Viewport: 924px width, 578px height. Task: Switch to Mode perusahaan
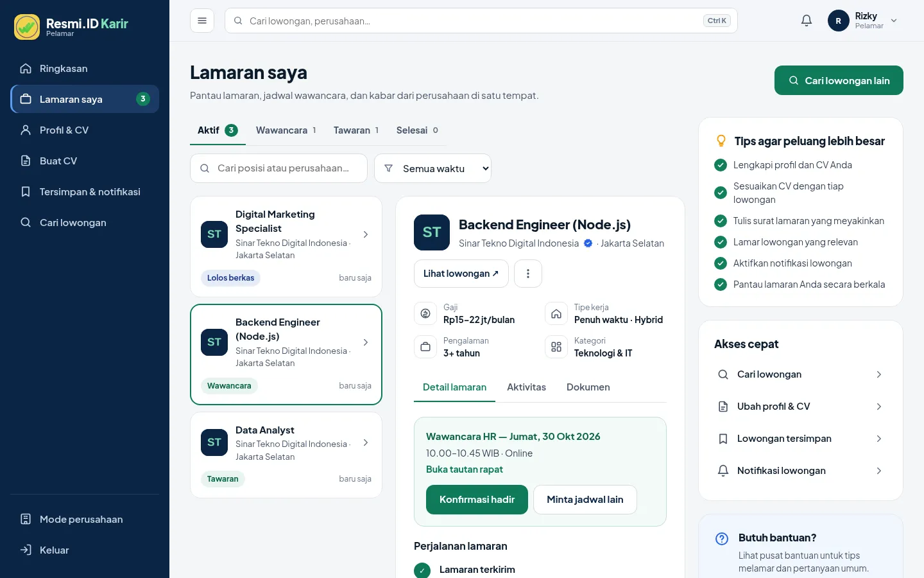[85, 519]
